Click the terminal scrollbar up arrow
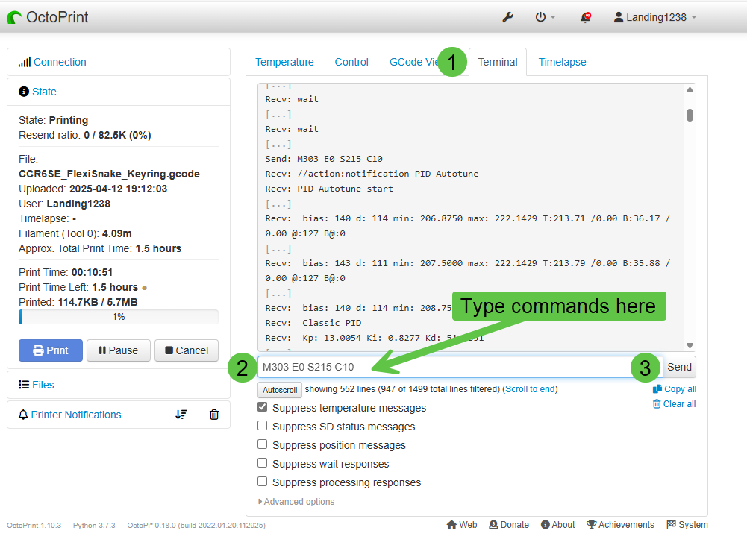Screen dimensions: 747x560 (690, 90)
